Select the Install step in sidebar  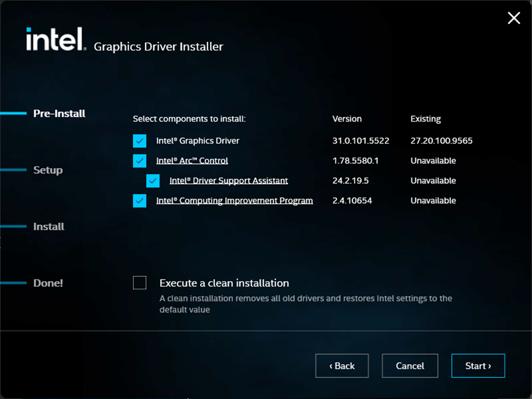coord(49,226)
